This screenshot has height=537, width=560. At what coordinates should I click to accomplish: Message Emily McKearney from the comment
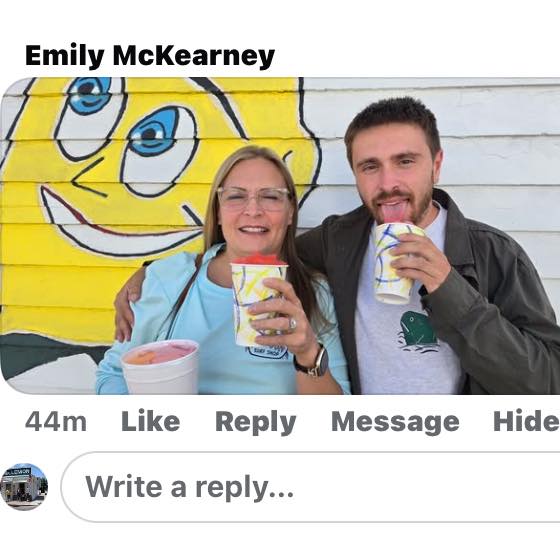point(395,422)
